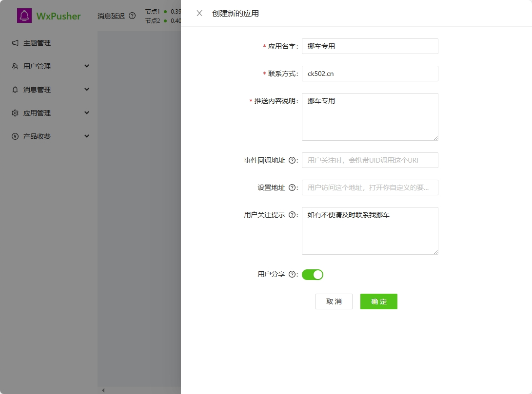This screenshot has height=394, width=532.
Task: Show help for 用户关注提示 field
Action: pos(292,215)
